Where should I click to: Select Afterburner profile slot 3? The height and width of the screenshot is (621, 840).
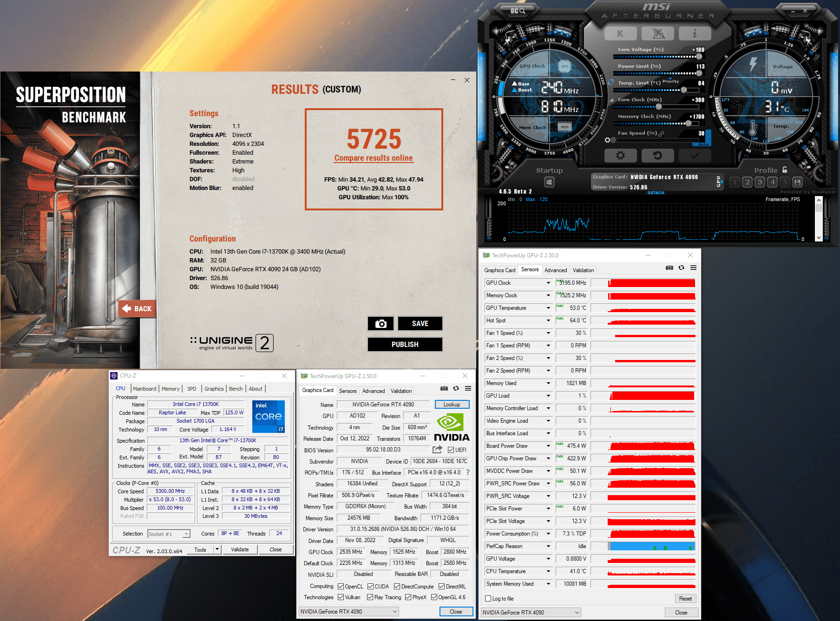point(760,182)
